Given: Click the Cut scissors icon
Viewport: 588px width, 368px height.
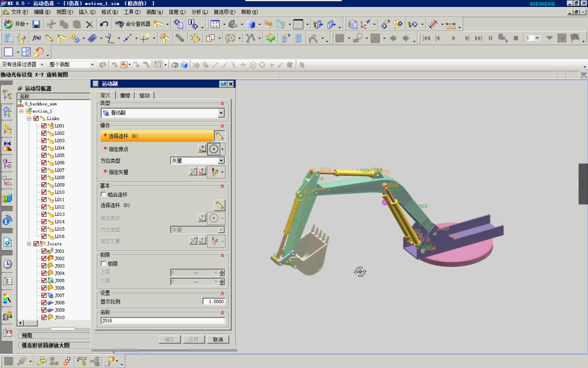Looking at the screenshot, I should point(51,24).
